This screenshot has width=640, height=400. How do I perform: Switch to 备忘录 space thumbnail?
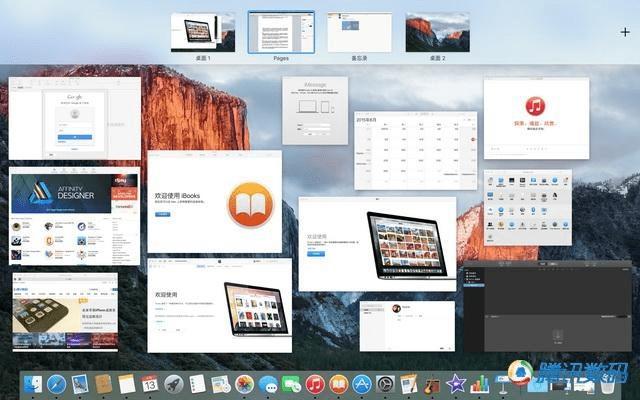tap(360, 33)
